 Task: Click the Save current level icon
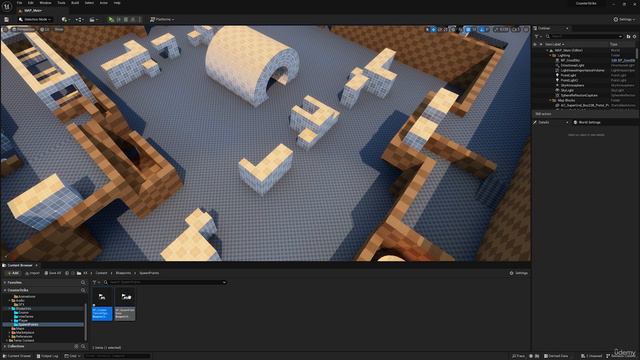point(7,19)
